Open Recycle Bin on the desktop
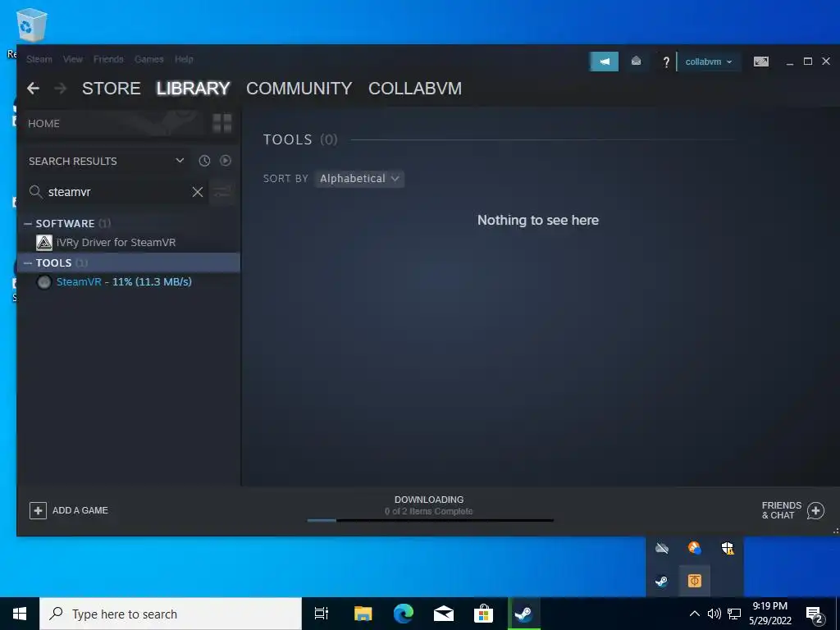840x630 pixels. point(31,27)
